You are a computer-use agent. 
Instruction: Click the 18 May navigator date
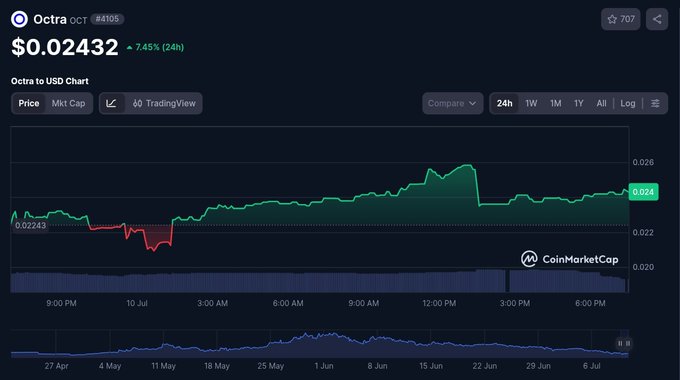click(217, 366)
